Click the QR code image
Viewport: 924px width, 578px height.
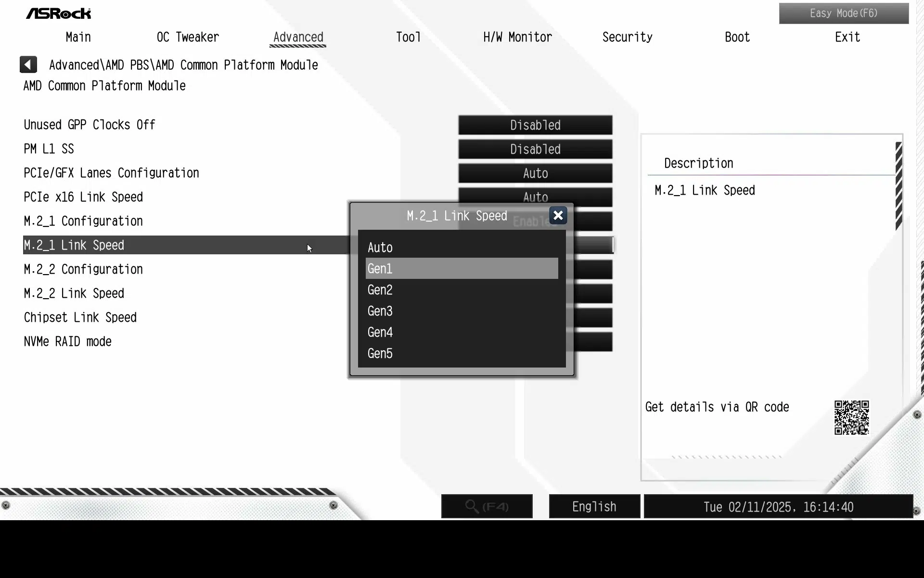point(851,418)
